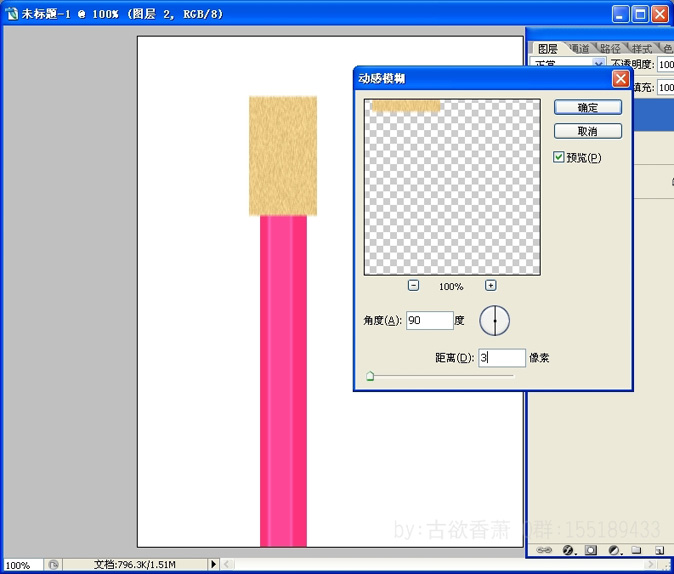Viewport: 674px width, 574px height.
Task: Open the add layer style (fx) icon
Action: point(568,550)
